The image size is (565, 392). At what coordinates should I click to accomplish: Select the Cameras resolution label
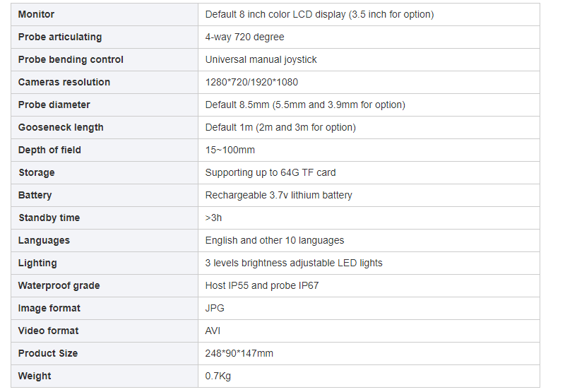coord(64,82)
